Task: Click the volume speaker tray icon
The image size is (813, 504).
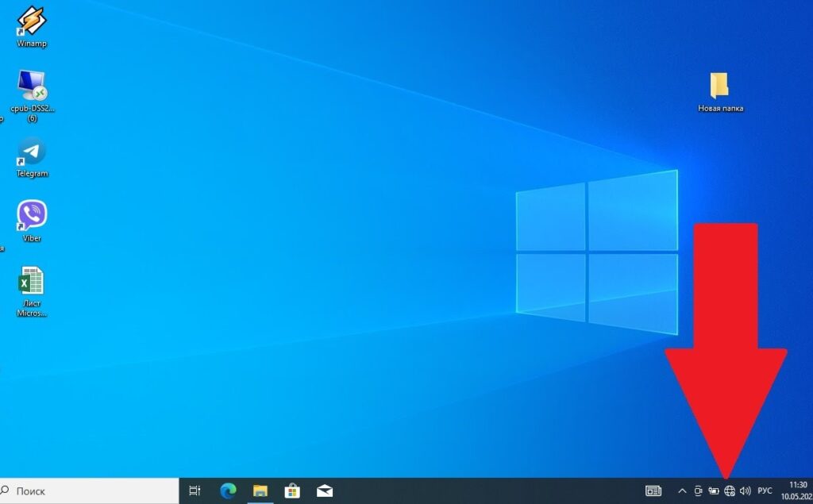Action: tap(745, 491)
